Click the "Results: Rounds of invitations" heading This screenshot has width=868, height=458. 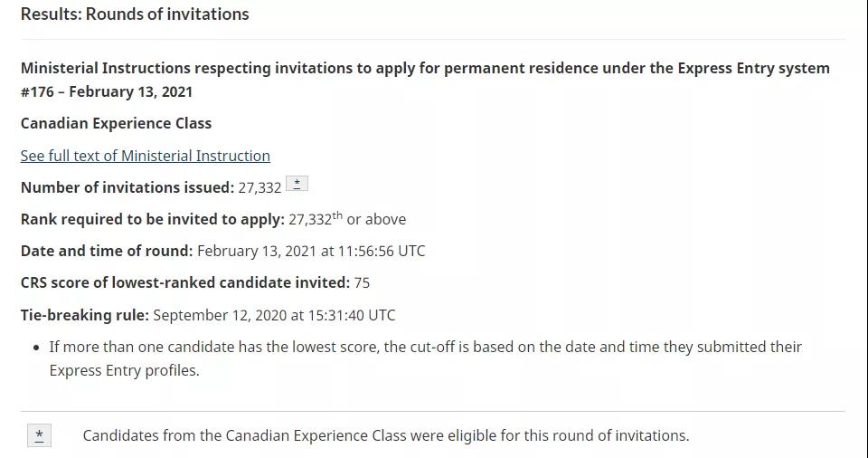(135, 14)
